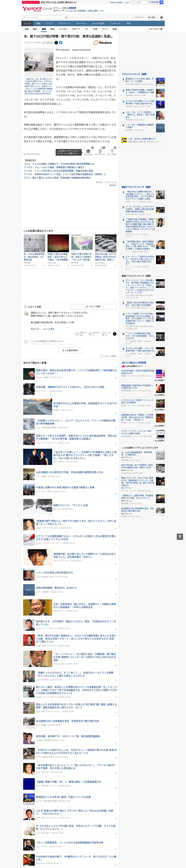This screenshot has height=868, width=186.
Task: Open 米国内線、搭乗者6%がリアルID提示なし article
Action: tap(70, 387)
